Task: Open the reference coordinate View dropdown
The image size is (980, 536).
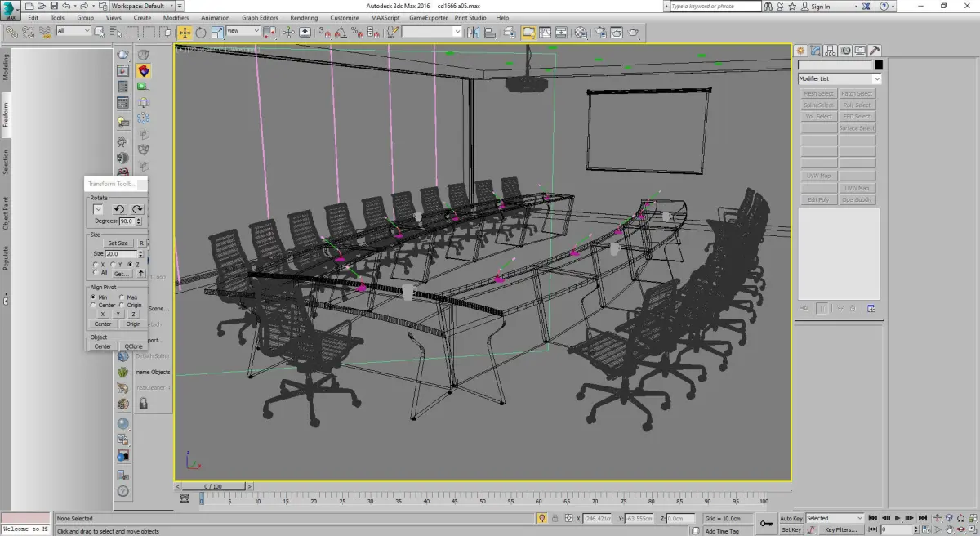Action: 243,32
